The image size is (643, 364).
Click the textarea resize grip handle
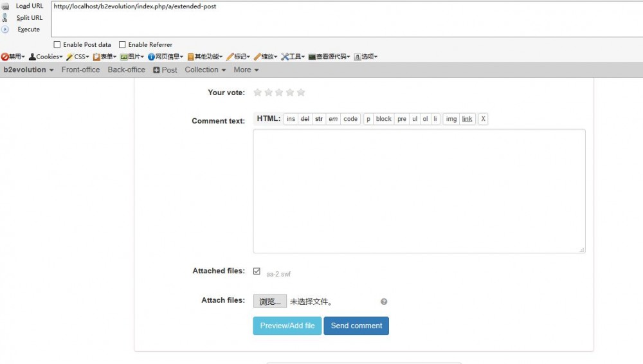pyautogui.click(x=581, y=250)
